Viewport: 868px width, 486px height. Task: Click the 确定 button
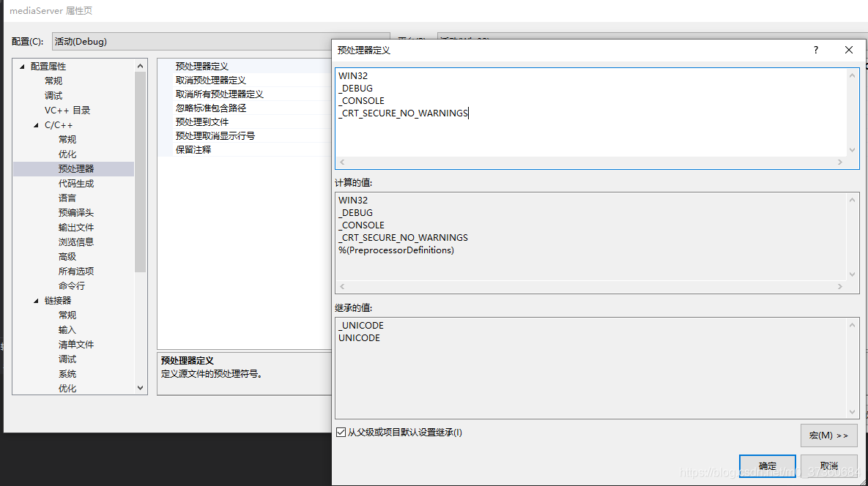[x=767, y=466]
